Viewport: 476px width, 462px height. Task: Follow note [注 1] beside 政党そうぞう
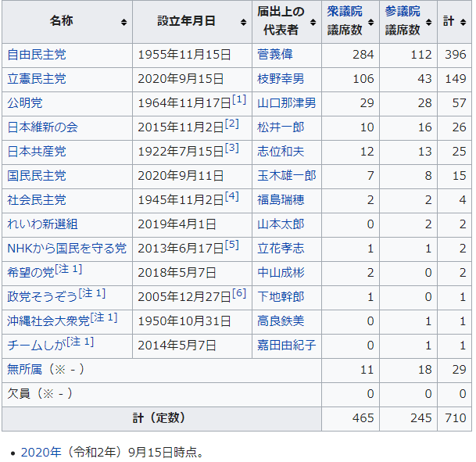[92, 293]
